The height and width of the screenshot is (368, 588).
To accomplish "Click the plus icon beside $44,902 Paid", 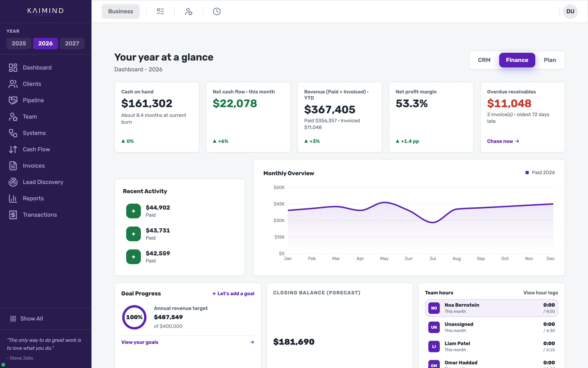I will point(133,211).
